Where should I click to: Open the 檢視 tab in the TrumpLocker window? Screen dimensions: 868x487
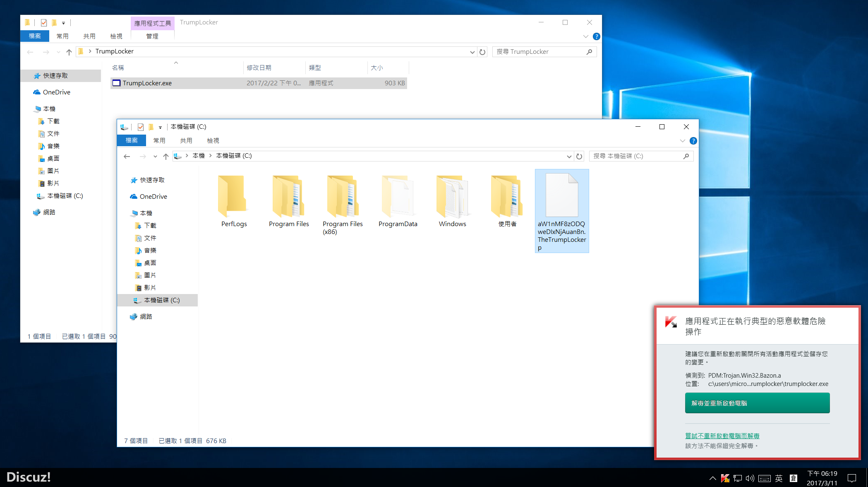click(116, 36)
